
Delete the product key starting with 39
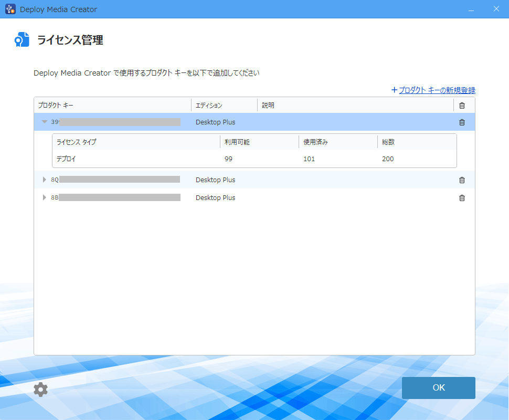click(x=462, y=122)
